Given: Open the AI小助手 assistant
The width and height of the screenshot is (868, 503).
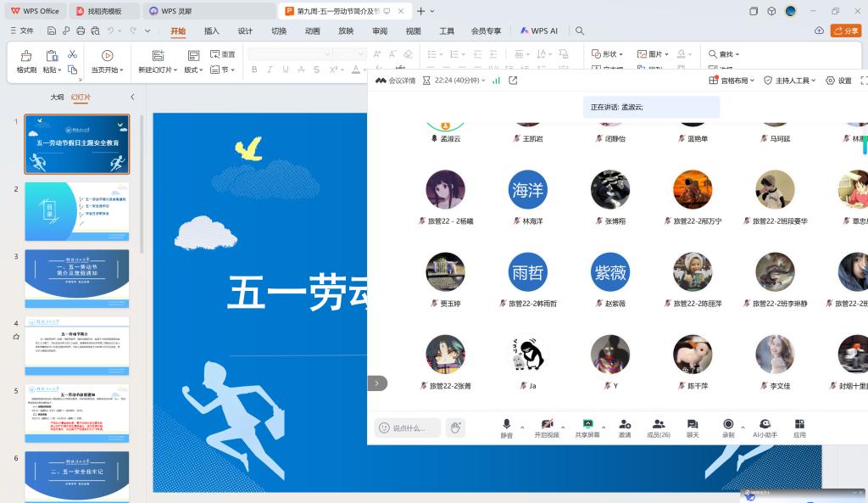Looking at the screenshot, I should click(765, 425).
